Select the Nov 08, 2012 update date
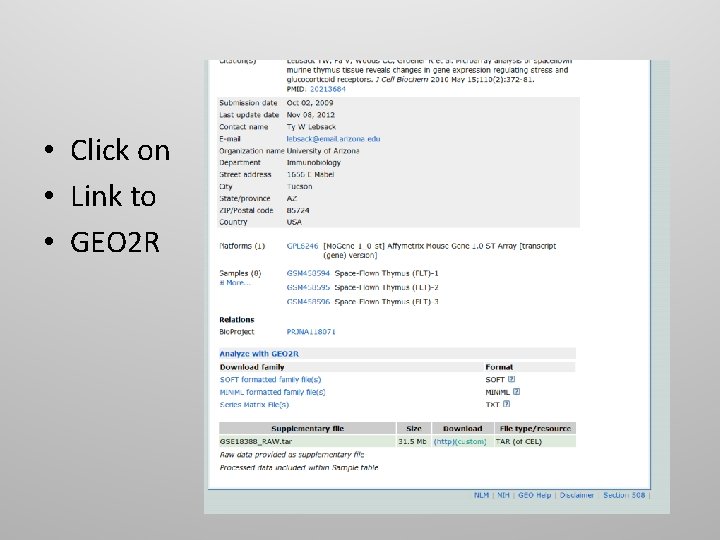Screen dimensions: 720x540 click(x=310, y=115)
